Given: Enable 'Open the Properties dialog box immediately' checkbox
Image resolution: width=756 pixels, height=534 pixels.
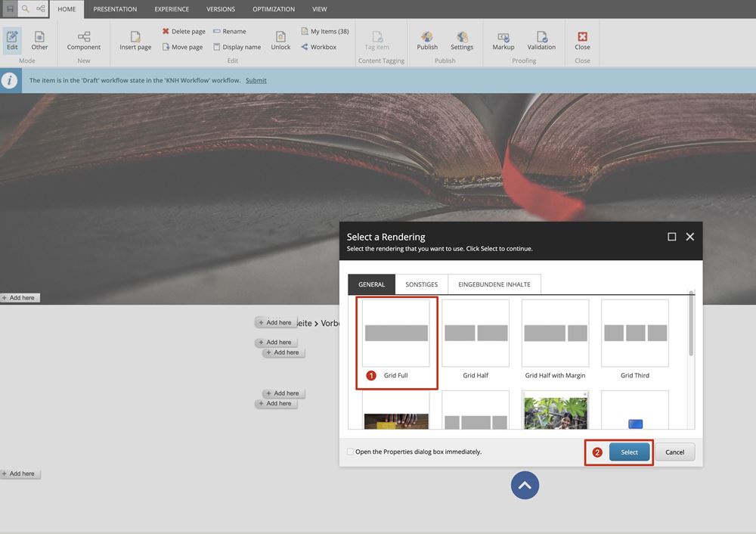Looking at the screenshot, I should click(x=350, y=452).
